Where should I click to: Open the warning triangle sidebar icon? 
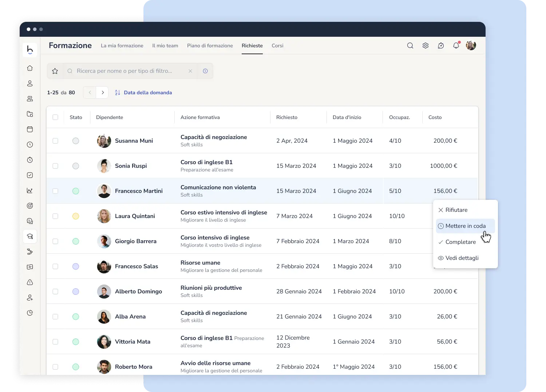[x=30, y=282]
